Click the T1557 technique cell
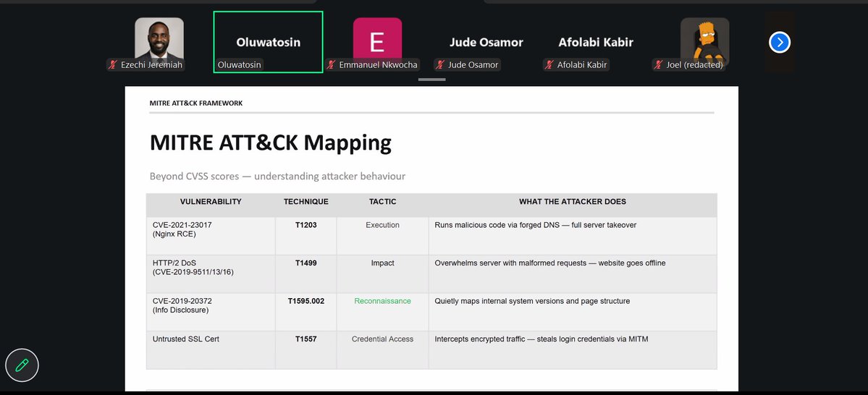The image size is (868, 395). click(x=306, y=350)
